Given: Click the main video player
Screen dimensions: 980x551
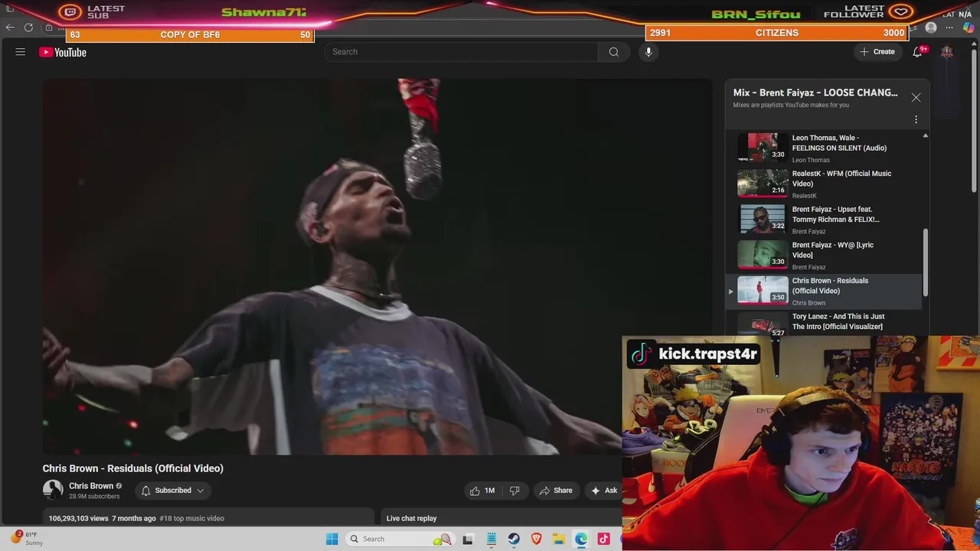Looking at the screenshot, I should 377,266.
